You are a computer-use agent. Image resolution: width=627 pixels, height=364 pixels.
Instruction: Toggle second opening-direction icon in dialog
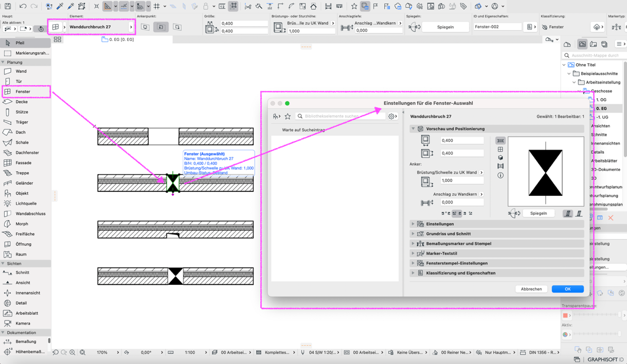(x=579, y=213)
